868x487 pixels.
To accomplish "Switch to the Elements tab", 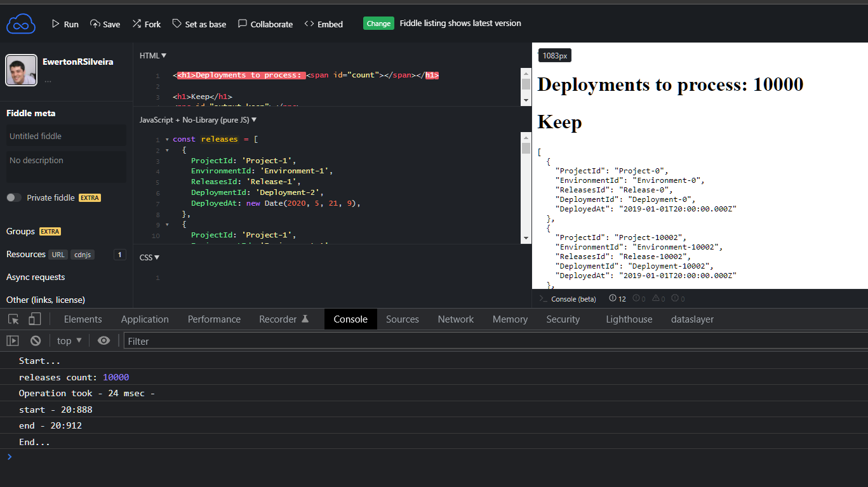I will 83,319.
